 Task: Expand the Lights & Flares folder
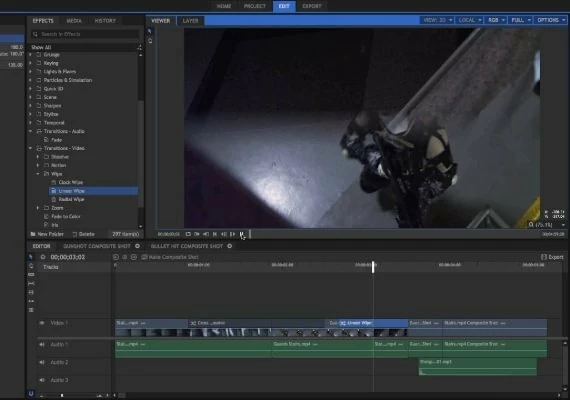coord(31,72)
